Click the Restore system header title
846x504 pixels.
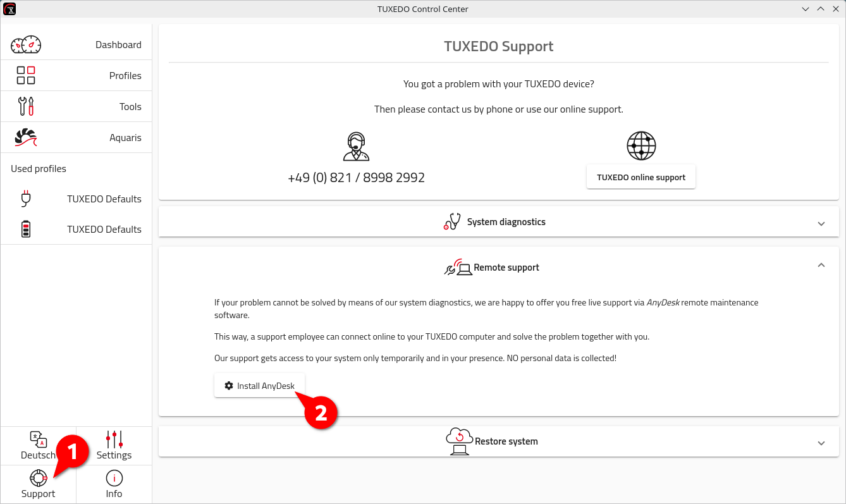[506, 441]
